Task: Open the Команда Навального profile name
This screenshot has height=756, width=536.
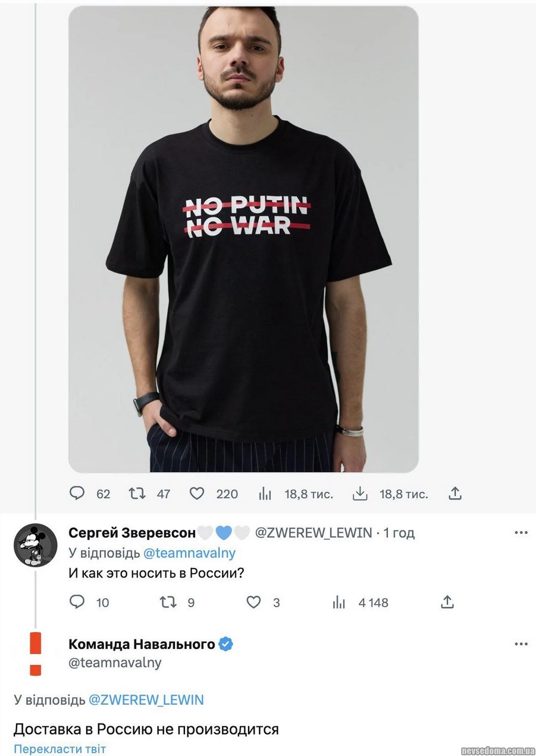Action: (x=142, y=644)
